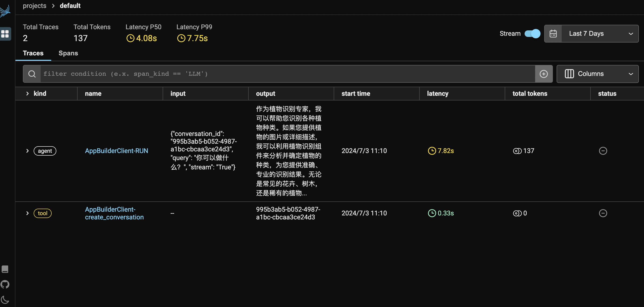Expand all rows via kind header chevron
The image size is (644, 307).
coord(28,93)
